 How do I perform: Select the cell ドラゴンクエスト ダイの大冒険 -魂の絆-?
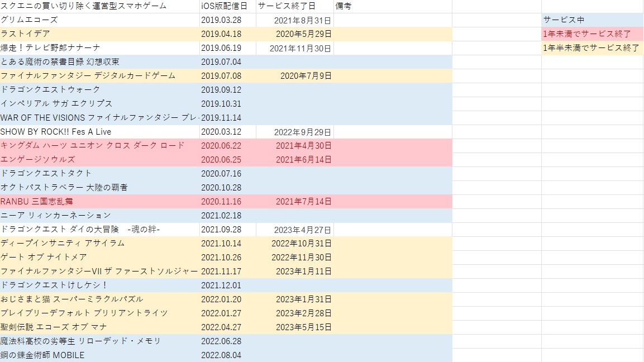100,230
